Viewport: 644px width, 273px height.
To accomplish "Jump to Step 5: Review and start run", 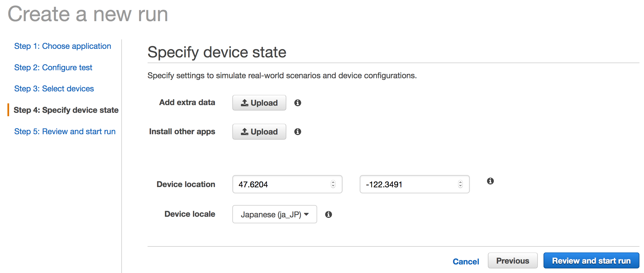I will coord(65,132).
